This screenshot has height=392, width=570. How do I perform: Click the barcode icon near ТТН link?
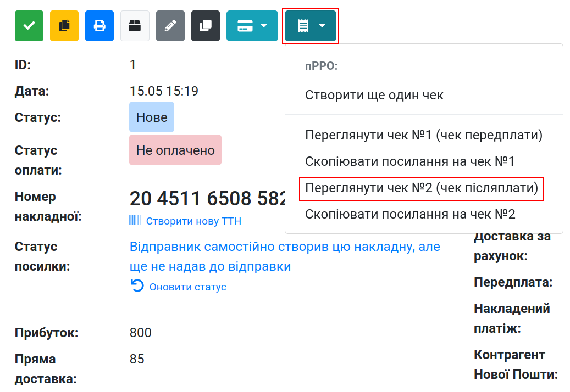click(136, 220)
